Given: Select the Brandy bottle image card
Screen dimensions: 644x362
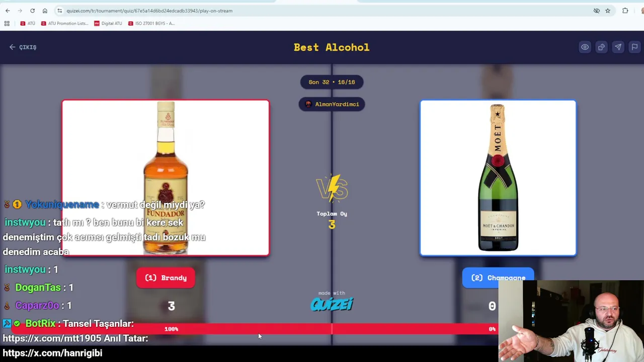Looking at the screenshot, I should point(166,178).
